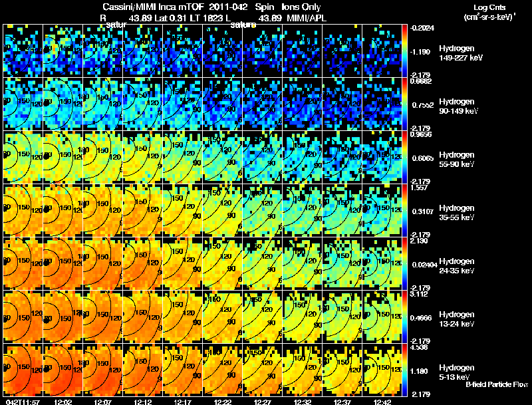Select the '-0.2024' colorbar maximum value
The image size is (532, 405).
[422, 28]
